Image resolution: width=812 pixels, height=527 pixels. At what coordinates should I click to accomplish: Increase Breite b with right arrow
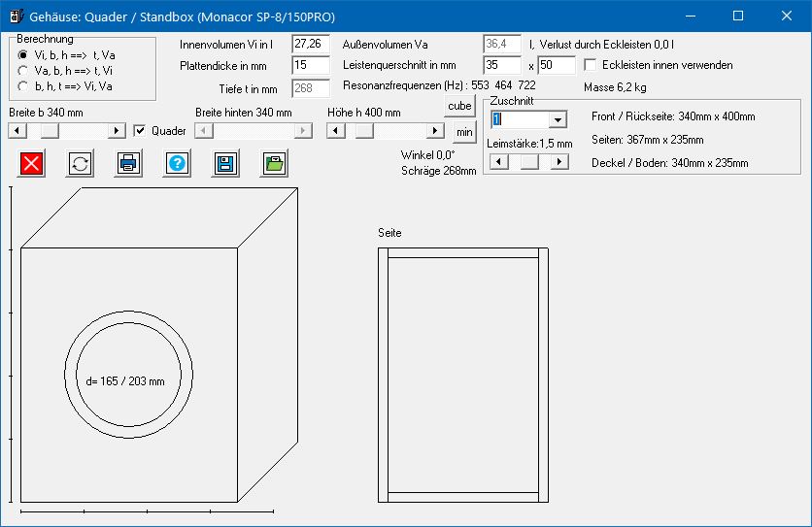click(x=117, y=130)
